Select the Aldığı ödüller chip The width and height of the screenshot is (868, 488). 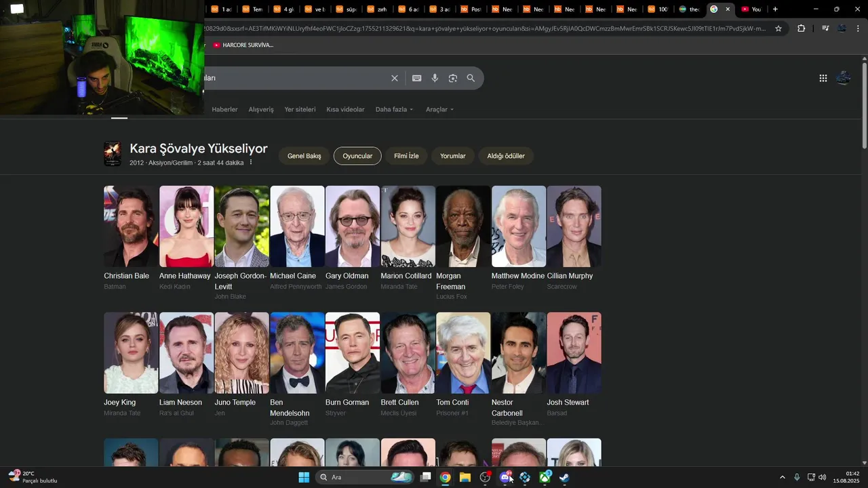coord(506,156)
